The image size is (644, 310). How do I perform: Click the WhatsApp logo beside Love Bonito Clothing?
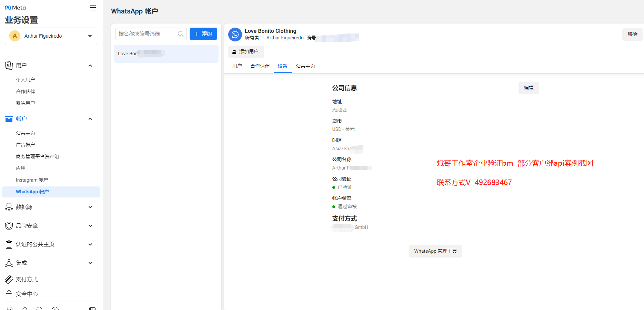click(x=235, y=35)
